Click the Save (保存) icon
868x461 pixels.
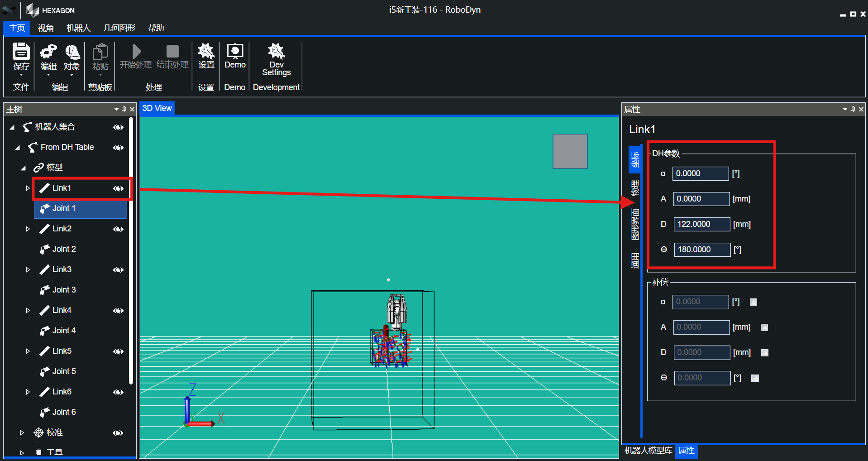(21, 56)
